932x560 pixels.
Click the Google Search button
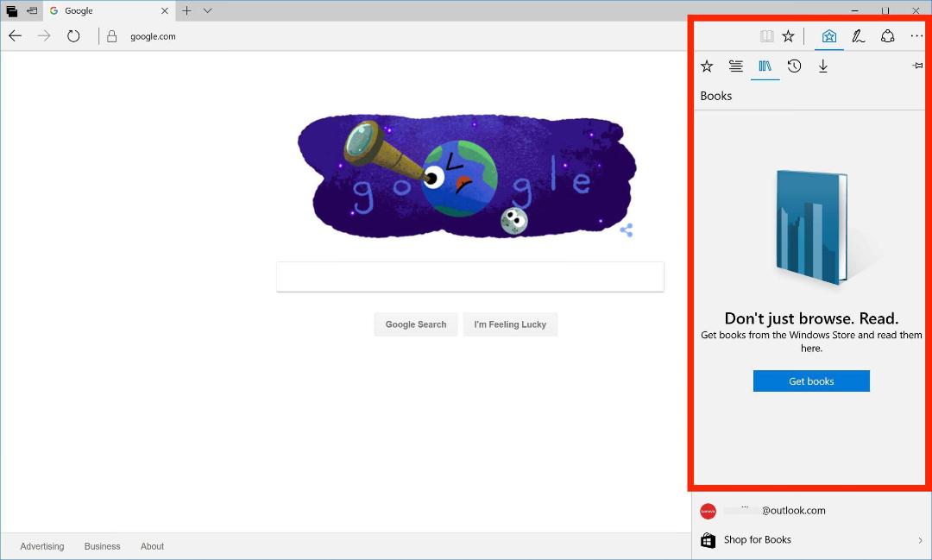point(415,324)
